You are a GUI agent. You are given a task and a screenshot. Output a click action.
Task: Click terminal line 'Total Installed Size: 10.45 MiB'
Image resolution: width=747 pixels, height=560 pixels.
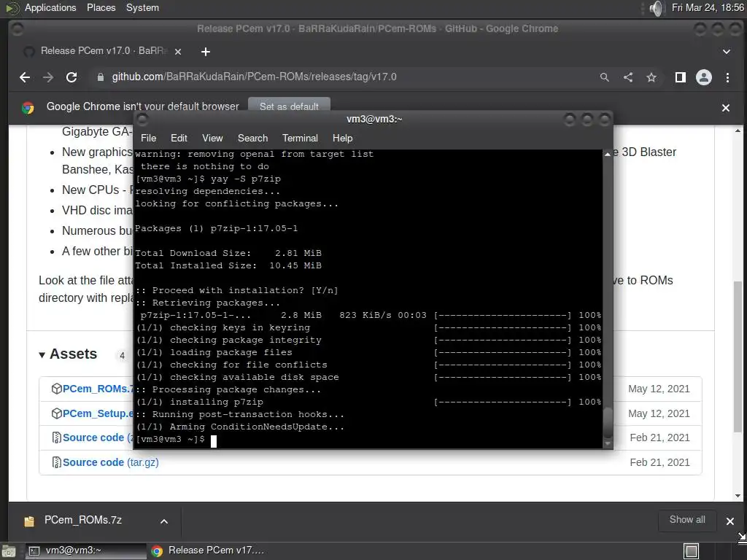coord(228,265)
